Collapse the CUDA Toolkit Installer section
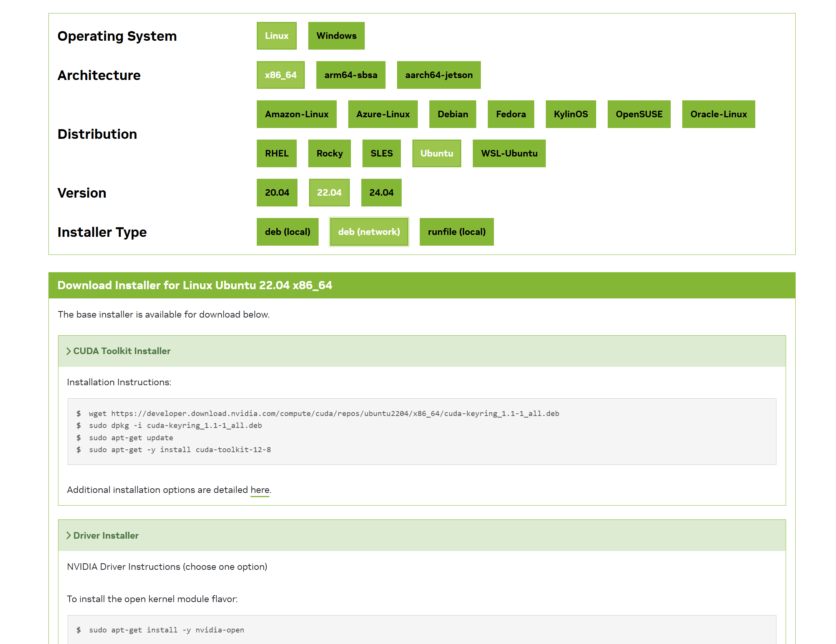836x644 pixels. (422, 351)
